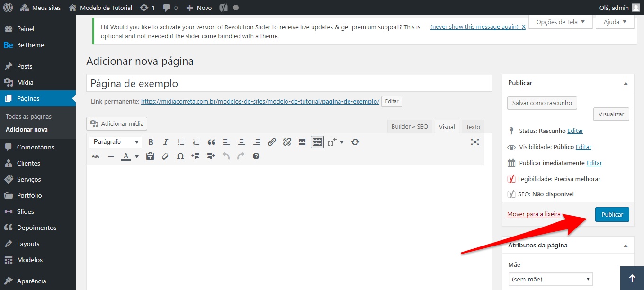Toggle bulleted list formatting
Image resolution: width=644 pixels, height=290 pixels.
pyautogui.click(x=181, y=142)
